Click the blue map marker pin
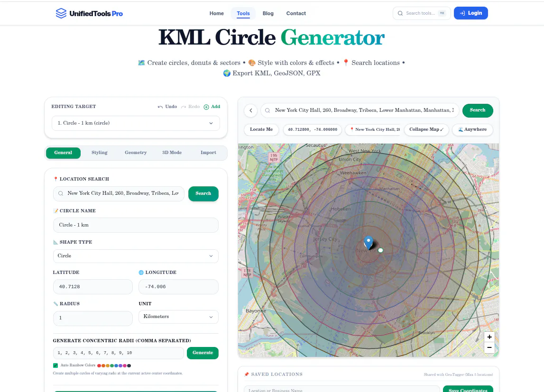Viewport: 544px width, 392px height. [369, 242]
